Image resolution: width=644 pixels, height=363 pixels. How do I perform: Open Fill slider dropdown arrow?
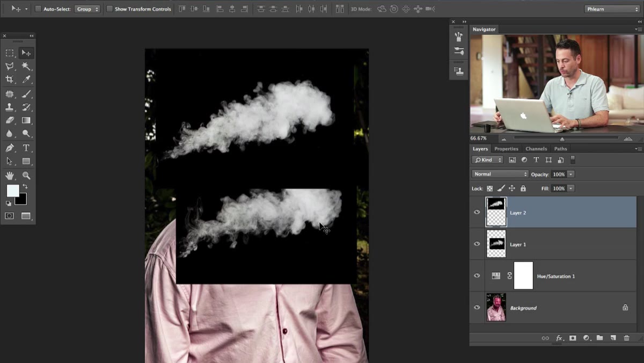570,188
